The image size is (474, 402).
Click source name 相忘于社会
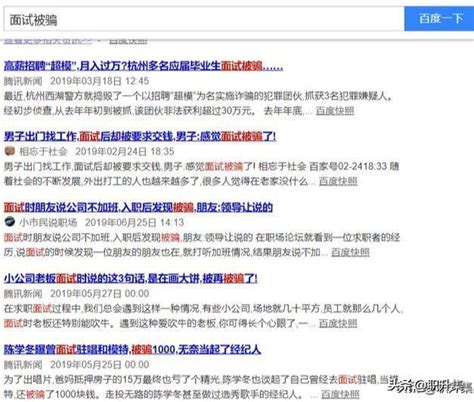coord(43,151)
